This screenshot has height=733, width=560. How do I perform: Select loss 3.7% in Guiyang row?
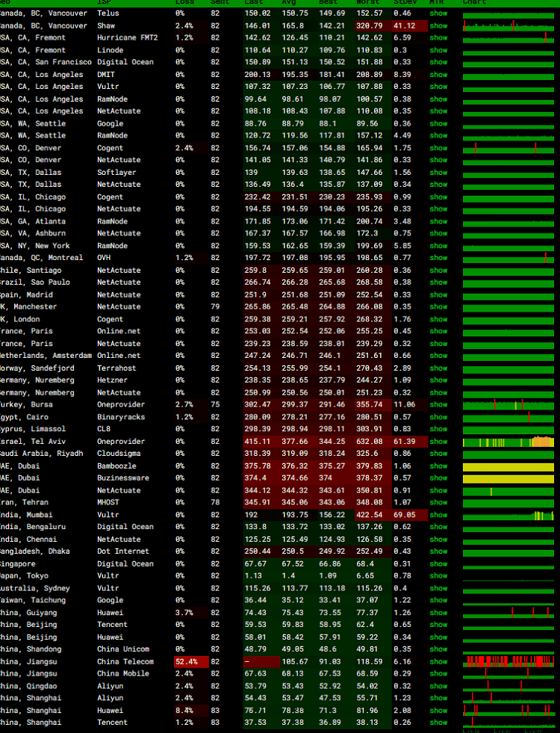click(x=184, y=613)
